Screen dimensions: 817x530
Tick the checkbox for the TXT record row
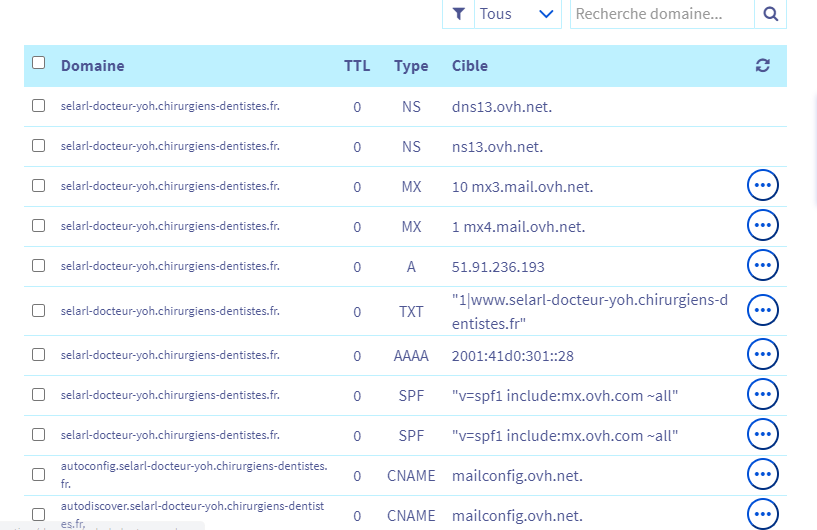point(39,310)
